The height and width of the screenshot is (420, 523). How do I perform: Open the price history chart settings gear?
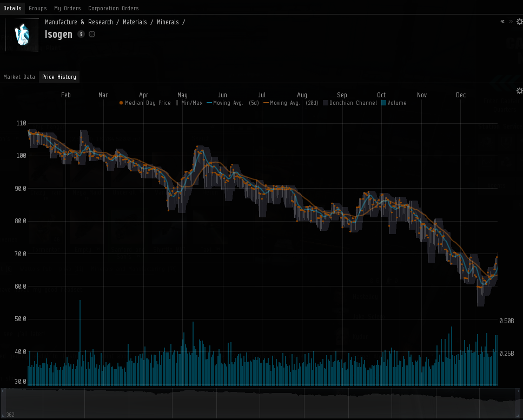pos(519,91)
